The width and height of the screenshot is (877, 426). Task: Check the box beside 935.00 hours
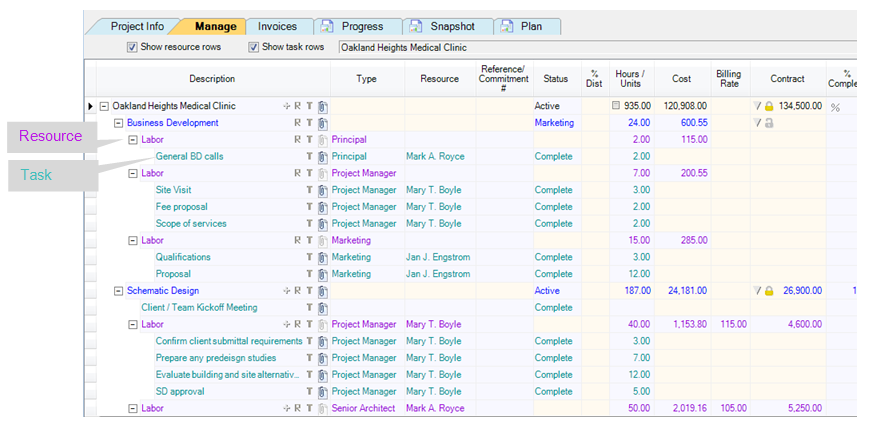pos(616,106)
